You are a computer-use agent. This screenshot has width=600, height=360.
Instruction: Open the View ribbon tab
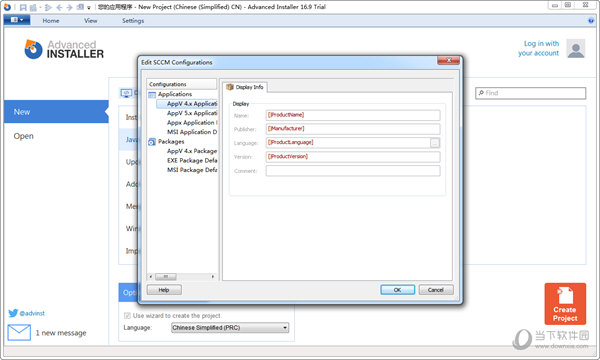pyautogui.click(x=91, y=21)
